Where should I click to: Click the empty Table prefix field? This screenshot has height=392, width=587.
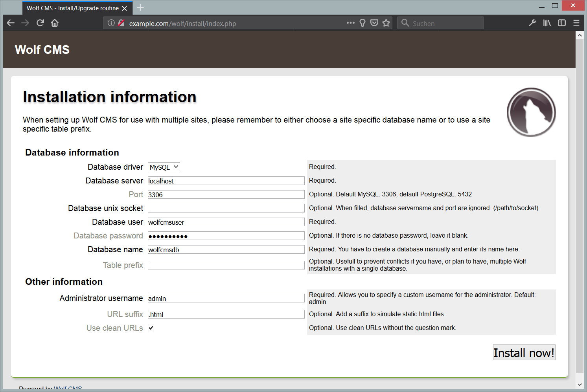(x=226, y=265)
